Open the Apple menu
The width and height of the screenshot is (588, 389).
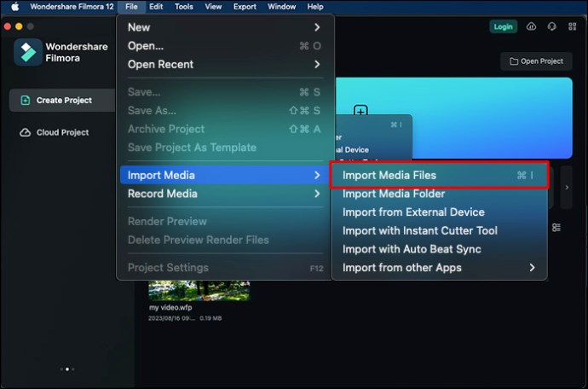tap(14, 6)
